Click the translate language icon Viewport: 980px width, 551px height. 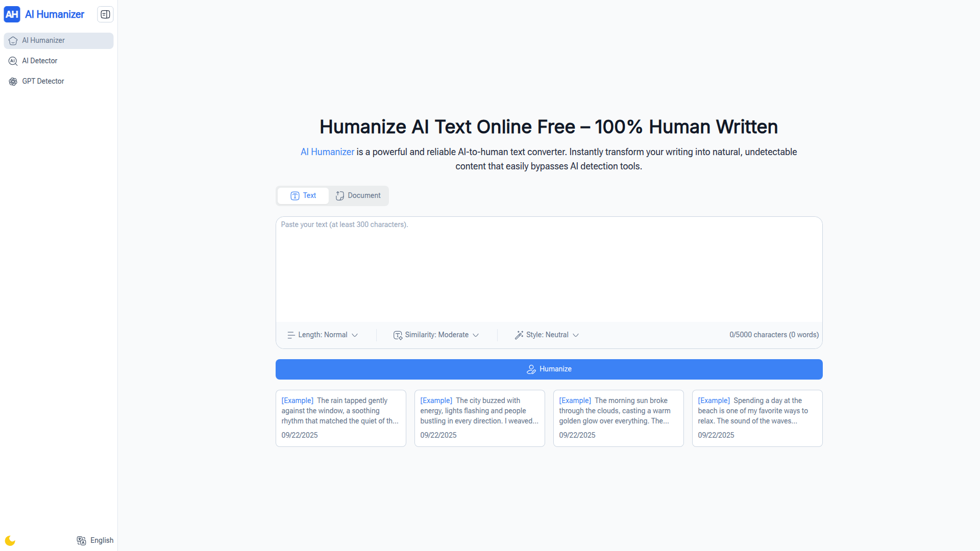click(81, 541)
